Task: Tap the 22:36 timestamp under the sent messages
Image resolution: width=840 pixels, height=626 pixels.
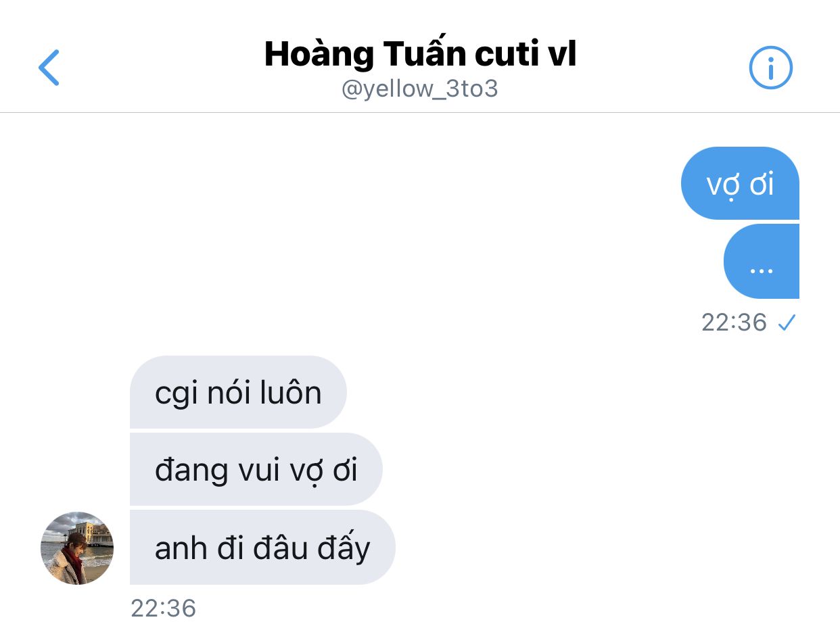Action: 734,322
